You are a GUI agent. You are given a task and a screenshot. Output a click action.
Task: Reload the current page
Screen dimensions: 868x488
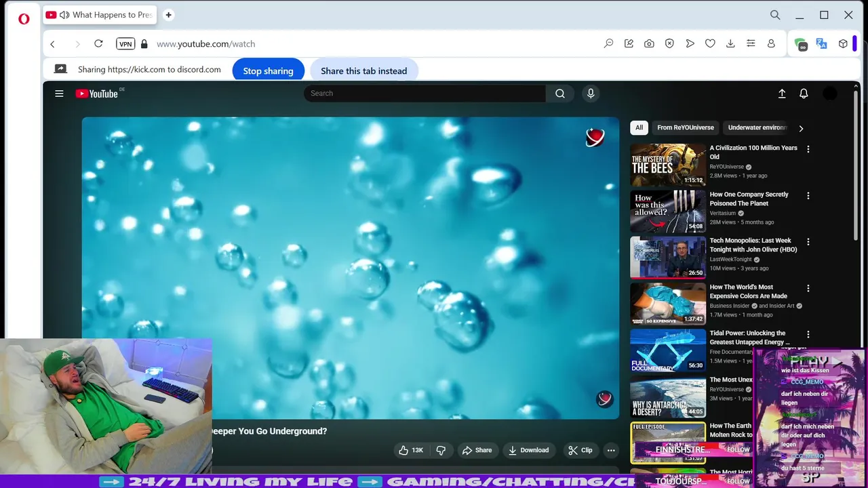[x=98, y=44]
